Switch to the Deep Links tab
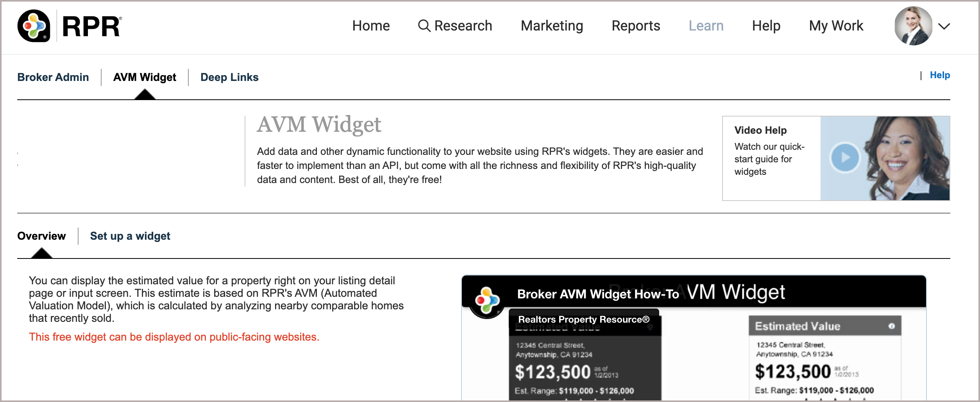The image size is (980, 402). coord(229,77)
